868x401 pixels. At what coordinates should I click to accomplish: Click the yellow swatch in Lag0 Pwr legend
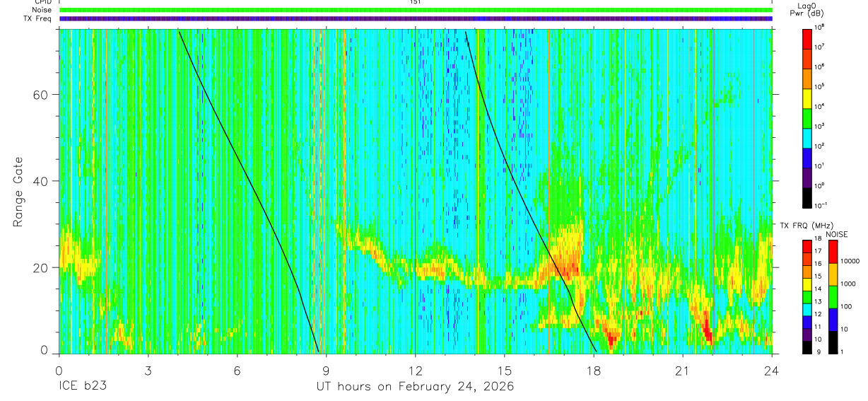pyautogui.click(x=807, y=98)
